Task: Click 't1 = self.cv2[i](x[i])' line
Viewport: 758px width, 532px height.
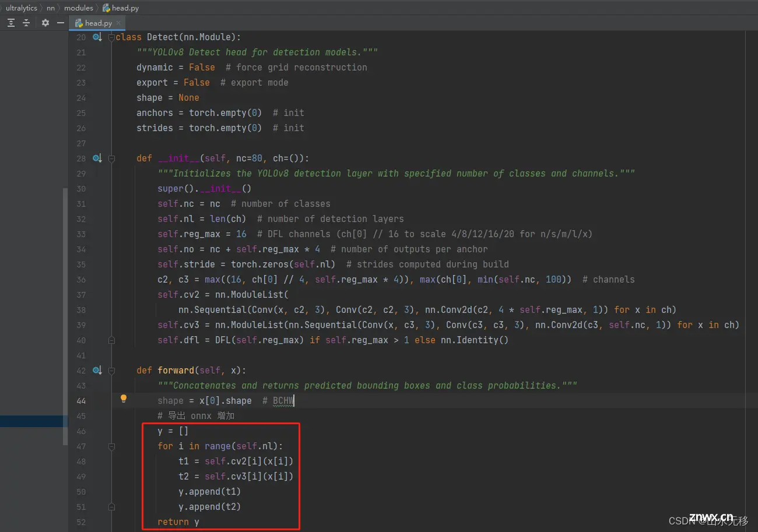Action: [x=236, y=461]
